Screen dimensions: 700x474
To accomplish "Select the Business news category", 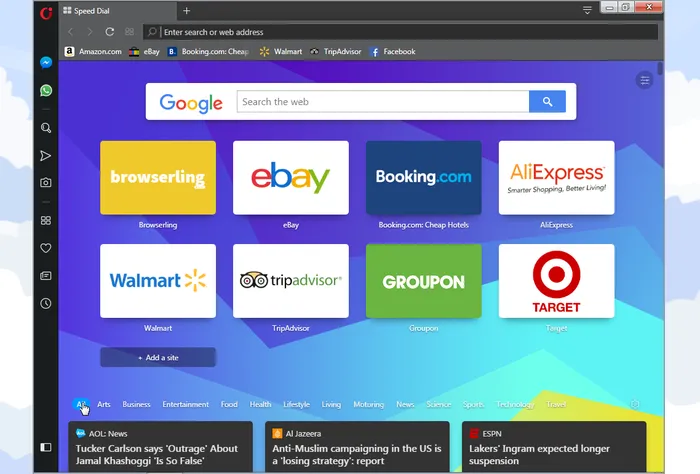I will click(x=136, y=404).
